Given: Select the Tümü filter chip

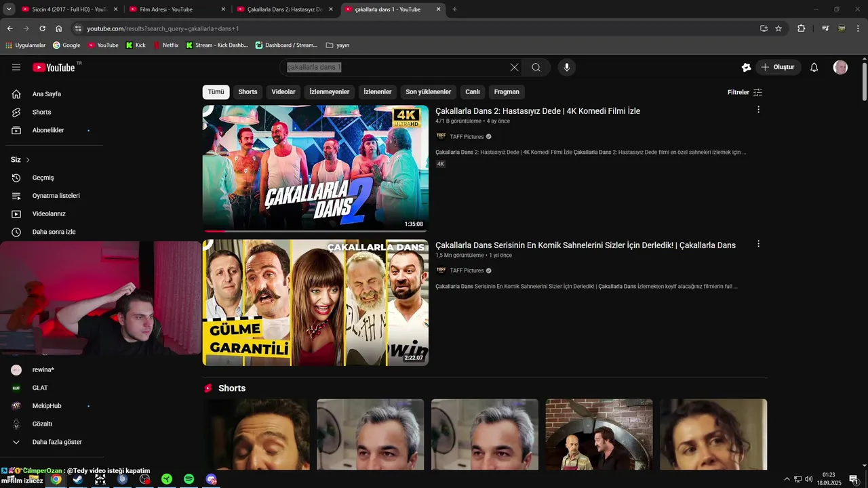Looking at the screenshot, I should click(216, 92).
